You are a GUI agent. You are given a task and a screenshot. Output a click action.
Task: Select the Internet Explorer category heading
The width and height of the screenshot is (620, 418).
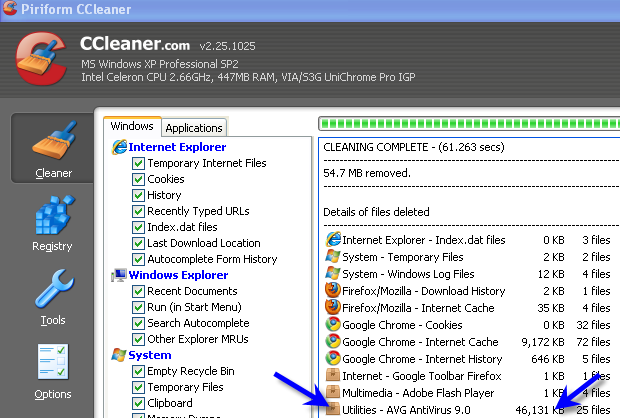pos(177,147)
